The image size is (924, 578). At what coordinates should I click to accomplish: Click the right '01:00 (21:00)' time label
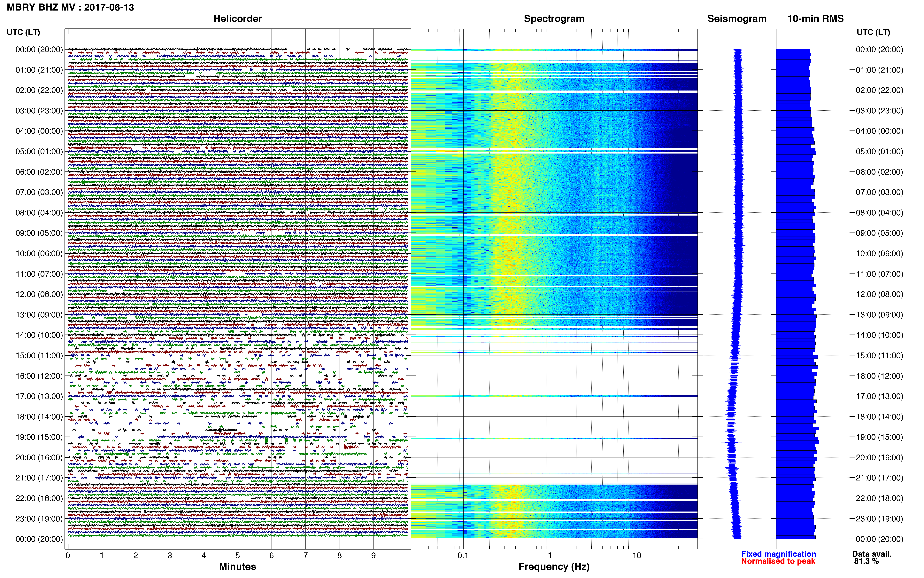pos(879,70)
